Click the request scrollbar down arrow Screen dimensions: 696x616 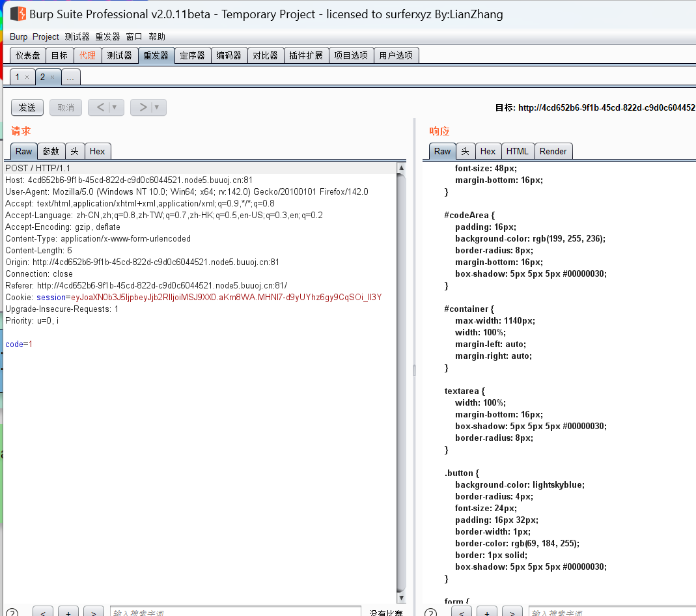pyautogui.click(x=401, y=598)
